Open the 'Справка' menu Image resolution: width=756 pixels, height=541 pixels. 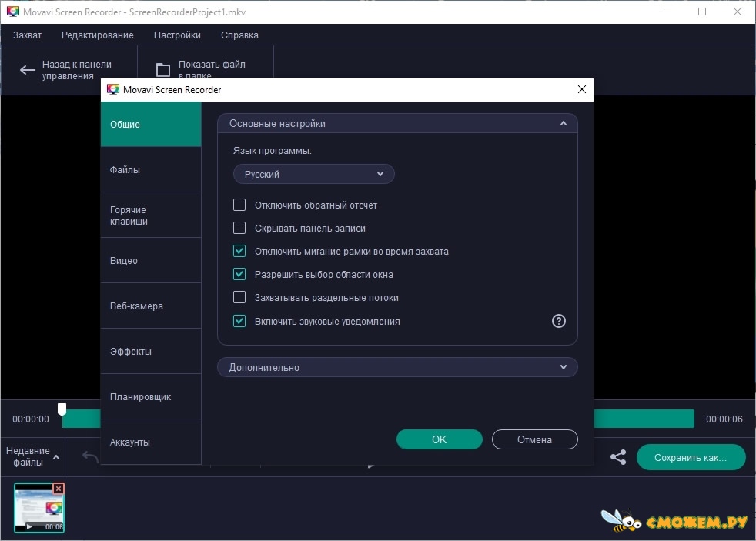(x=239, y=35)
